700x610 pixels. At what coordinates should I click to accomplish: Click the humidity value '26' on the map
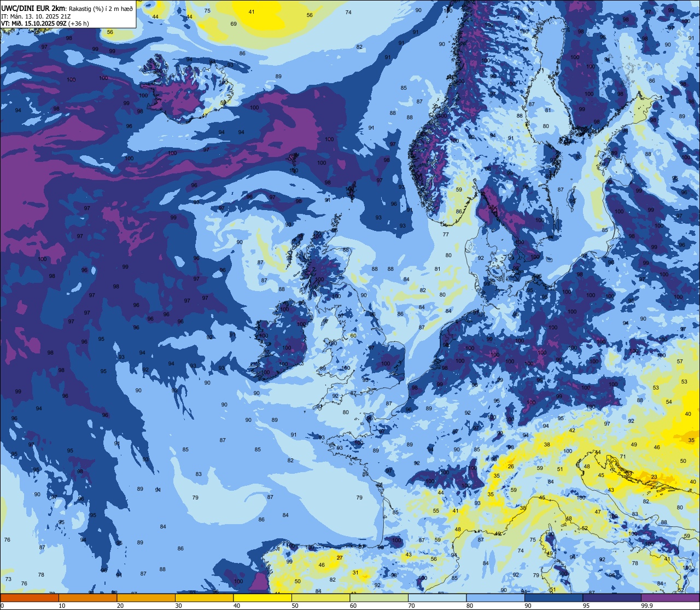pos(511,467)
